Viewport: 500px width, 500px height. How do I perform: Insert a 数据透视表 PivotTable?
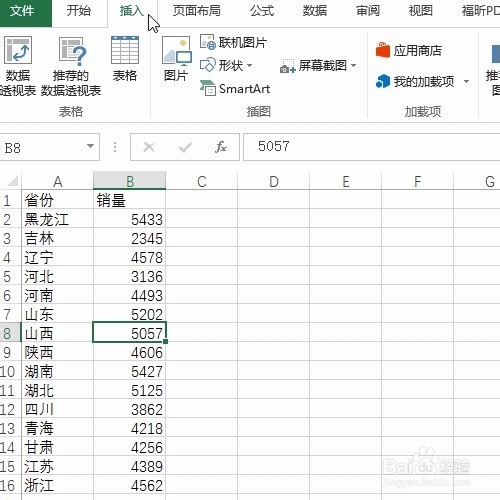[x=18, y=66]
